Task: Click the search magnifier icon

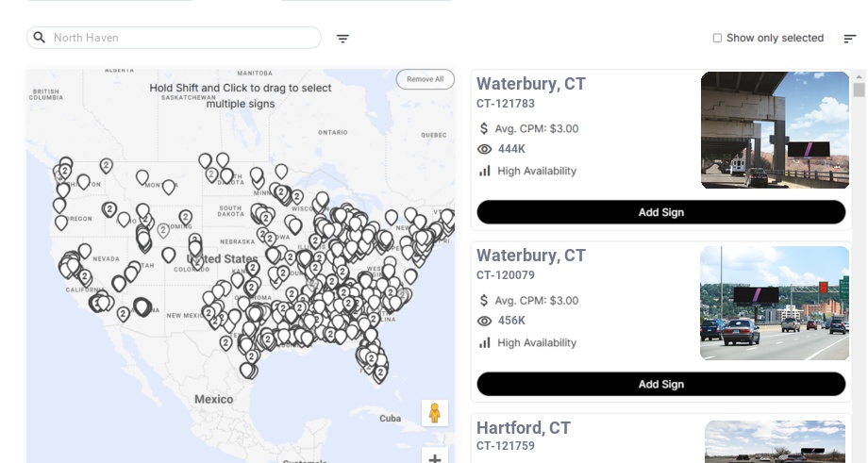Action: click(39, 38)
